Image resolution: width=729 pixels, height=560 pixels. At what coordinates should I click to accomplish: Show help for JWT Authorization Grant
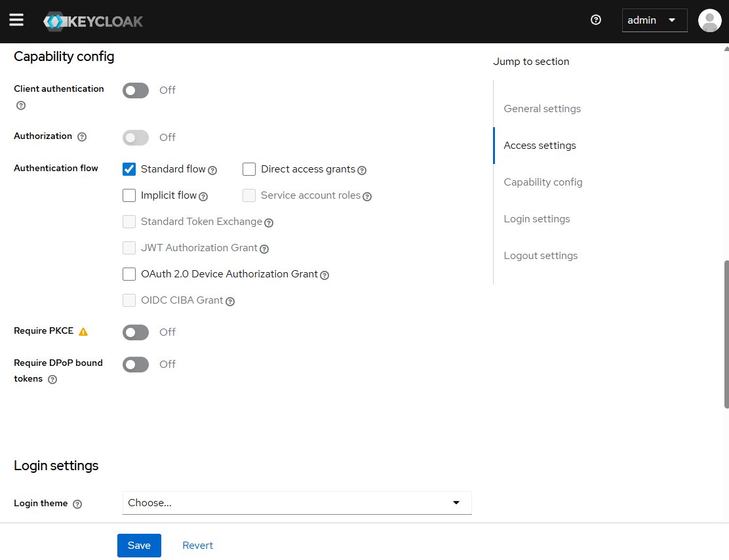(264, 249)
